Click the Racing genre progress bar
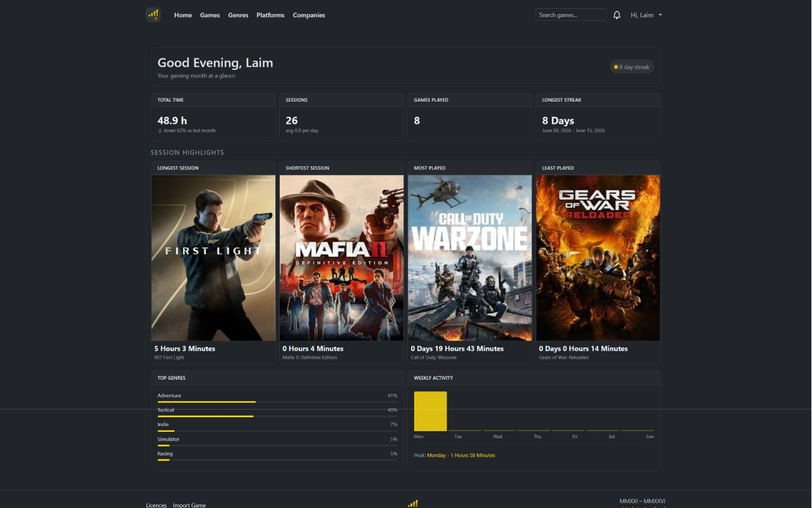Screen dimensions: 812x508 [278, 460]
